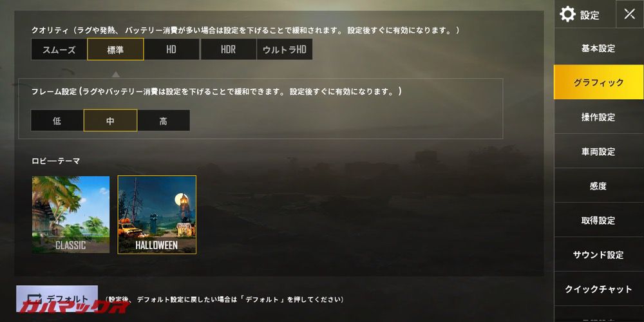Click the デフォルト reset icon
Screen dimensions: 644x322
[x=35, y=299]
